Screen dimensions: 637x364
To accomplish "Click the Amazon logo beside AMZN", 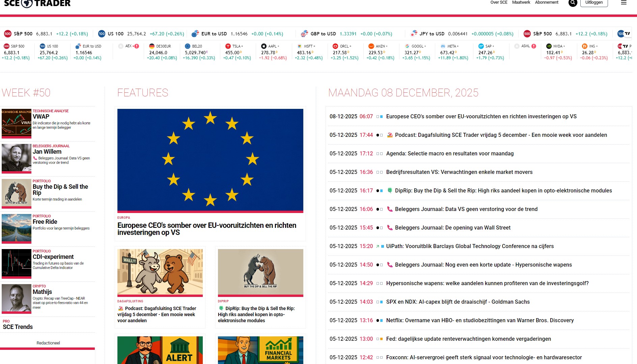I will coord(371,46).
